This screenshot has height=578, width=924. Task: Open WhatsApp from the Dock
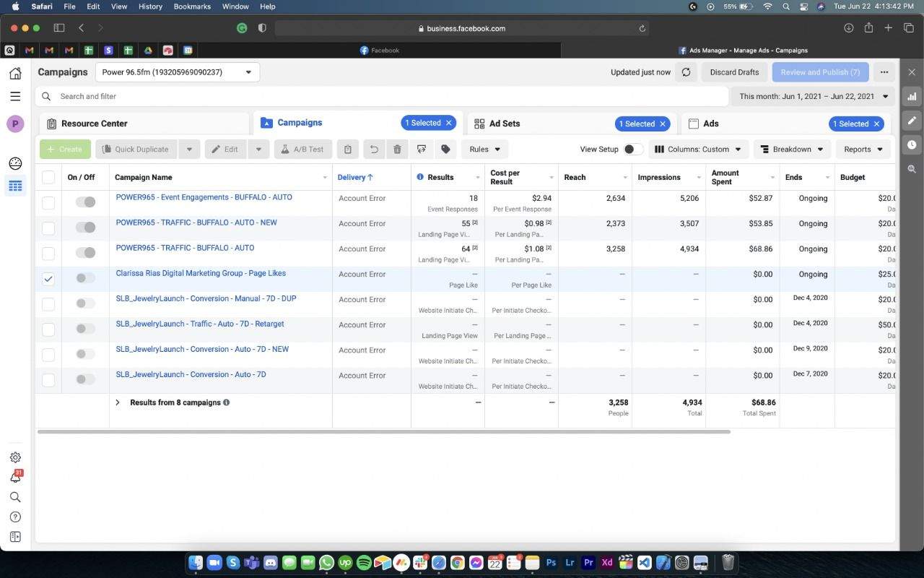pyautogui.click(x=326, y=562)
